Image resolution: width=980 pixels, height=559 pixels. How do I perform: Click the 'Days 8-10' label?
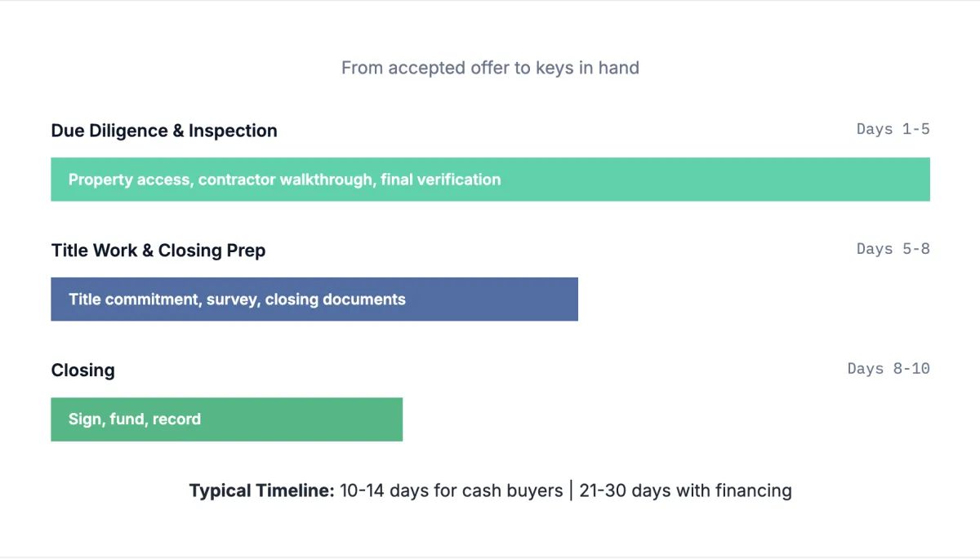coord(889,369)
